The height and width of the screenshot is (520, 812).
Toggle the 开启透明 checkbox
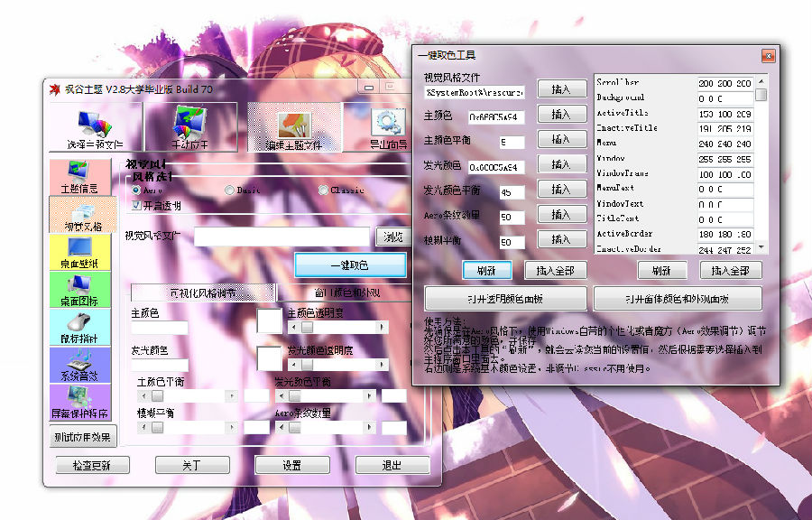[137, 206]
